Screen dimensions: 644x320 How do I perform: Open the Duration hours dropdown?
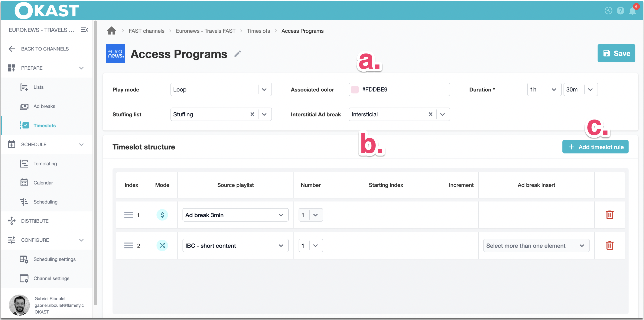(x=554, y=89)
